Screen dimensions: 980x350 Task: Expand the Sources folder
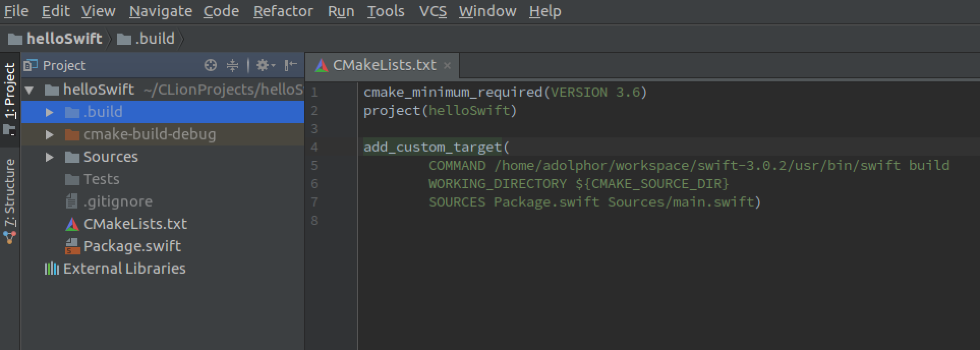[49, 157]
